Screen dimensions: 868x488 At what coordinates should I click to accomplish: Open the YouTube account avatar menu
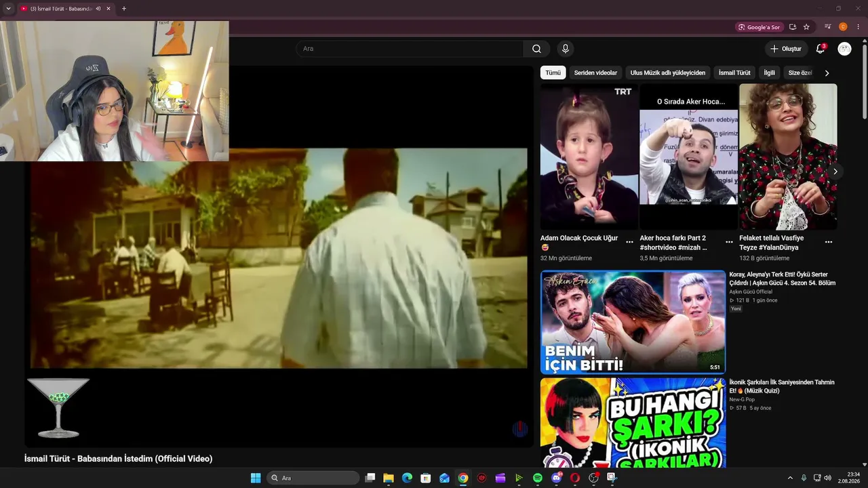[x=844, y=49]
